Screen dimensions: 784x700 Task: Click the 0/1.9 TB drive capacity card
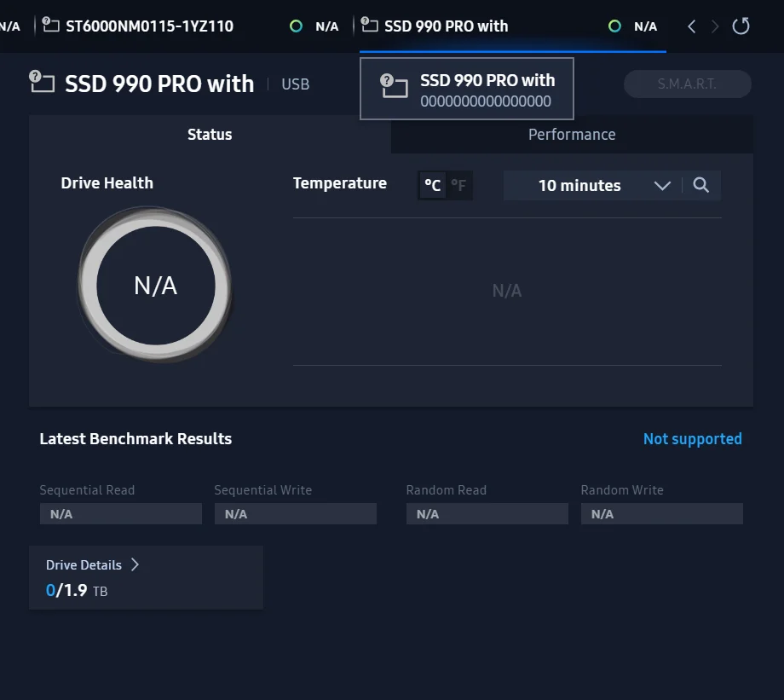(x=146, y=578)
